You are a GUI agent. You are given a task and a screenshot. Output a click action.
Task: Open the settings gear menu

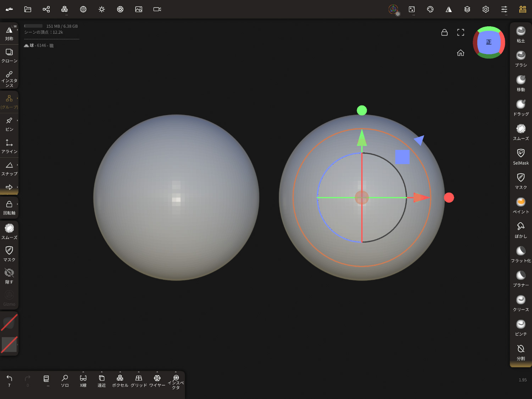[486, 9]
